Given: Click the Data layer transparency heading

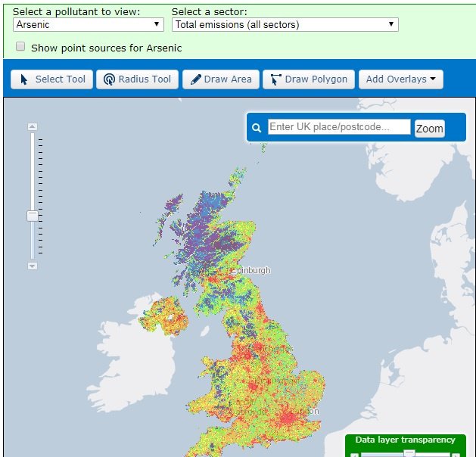Looking at the screenshot, I should tap(406, 440).
